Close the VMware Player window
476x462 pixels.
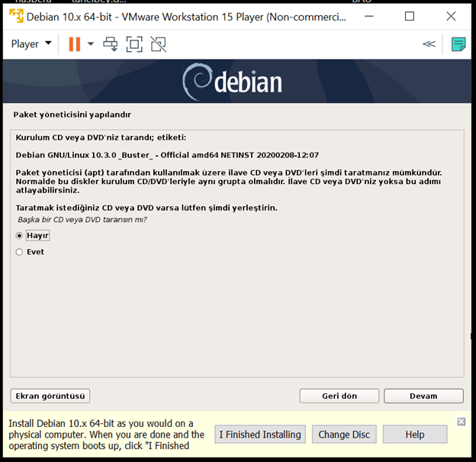451,16
